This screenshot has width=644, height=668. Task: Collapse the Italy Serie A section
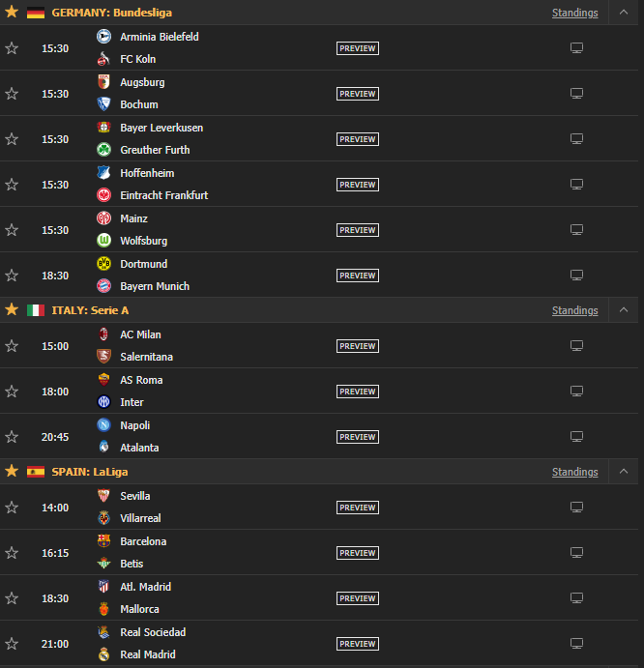tap(624, 310)
